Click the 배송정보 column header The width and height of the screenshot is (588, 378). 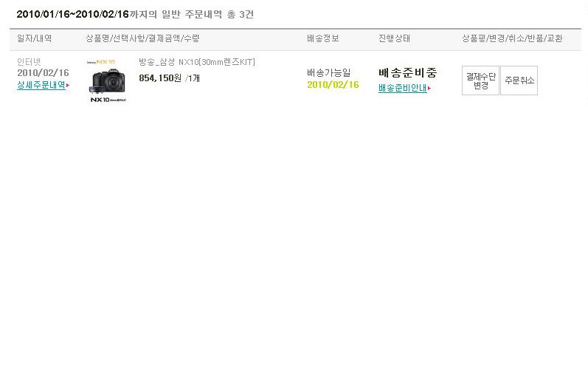pyautogui.click(x=323, y=38)
